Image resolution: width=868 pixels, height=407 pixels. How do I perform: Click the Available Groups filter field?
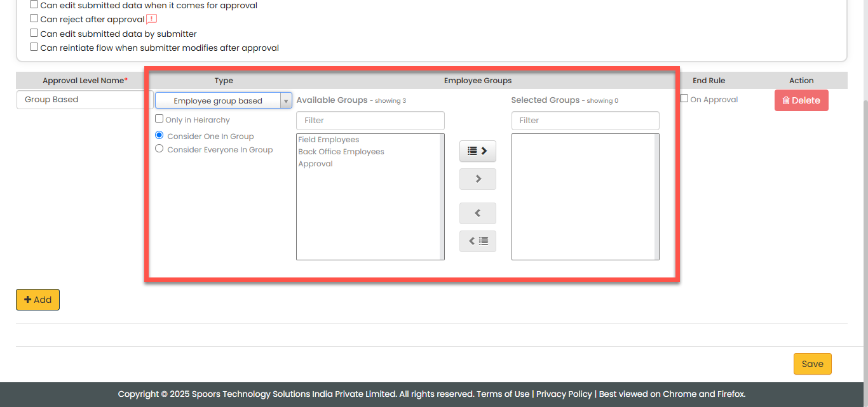(x=370, y=121)
